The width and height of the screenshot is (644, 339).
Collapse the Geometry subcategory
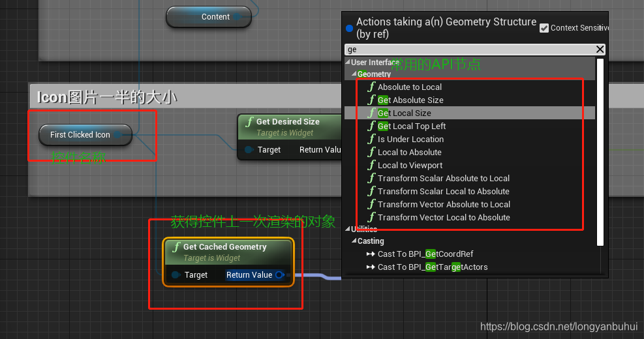354,74
